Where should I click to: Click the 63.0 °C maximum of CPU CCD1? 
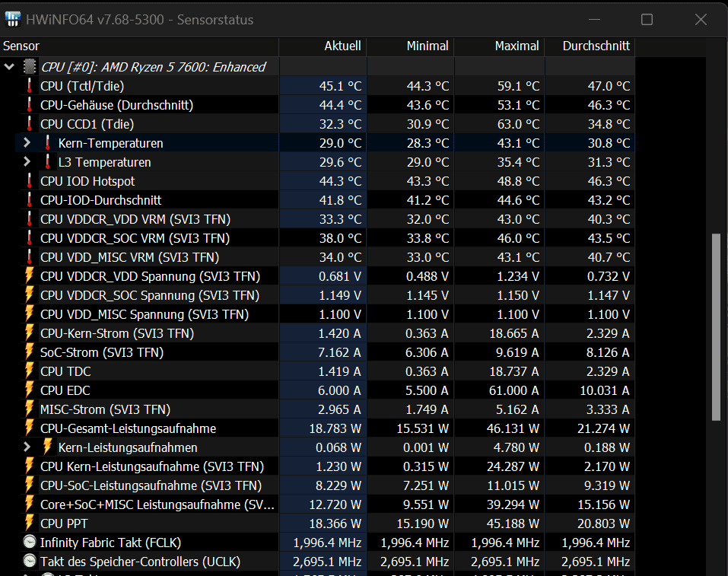518,124
